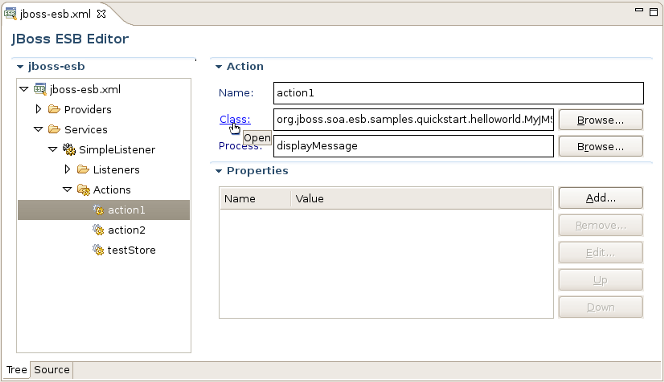Collapse the Action section

tap(219, 66)
